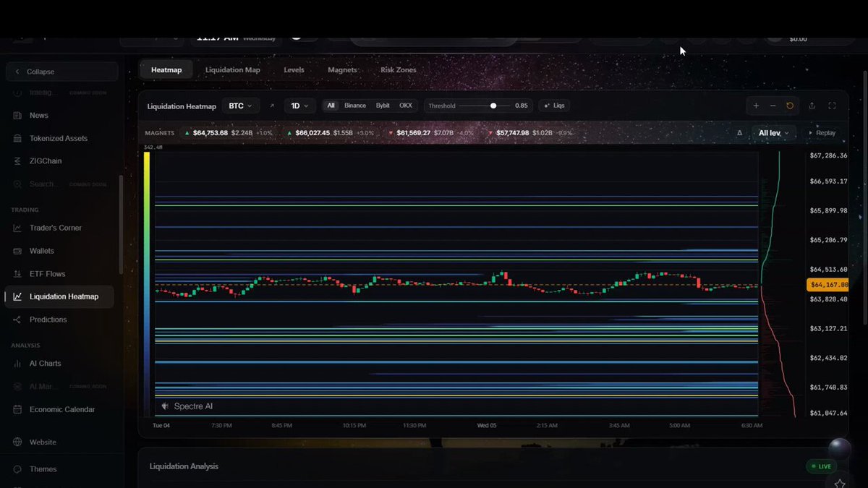
Task: Select the $61,569.27 magnet level
Action: [431, 133]
